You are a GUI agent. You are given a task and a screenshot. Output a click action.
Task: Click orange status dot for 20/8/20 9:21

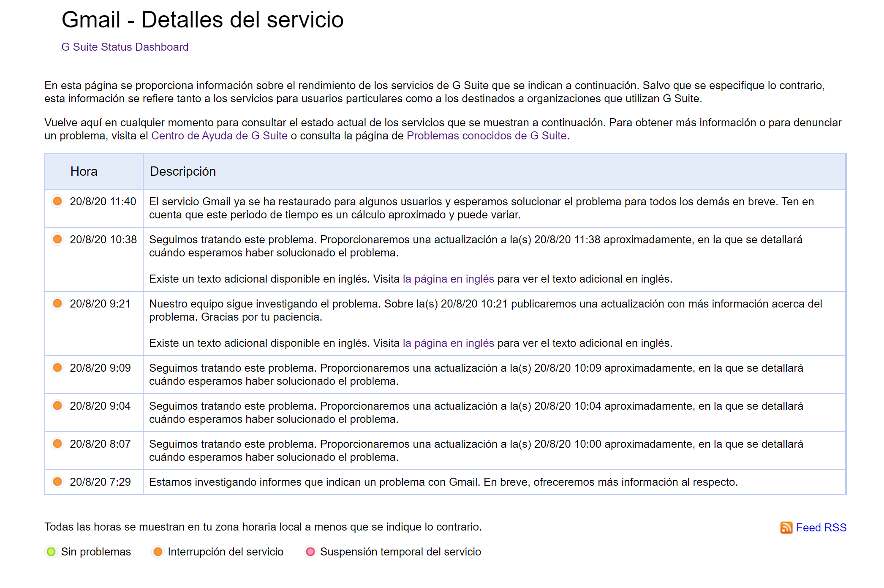click(57, 303)
